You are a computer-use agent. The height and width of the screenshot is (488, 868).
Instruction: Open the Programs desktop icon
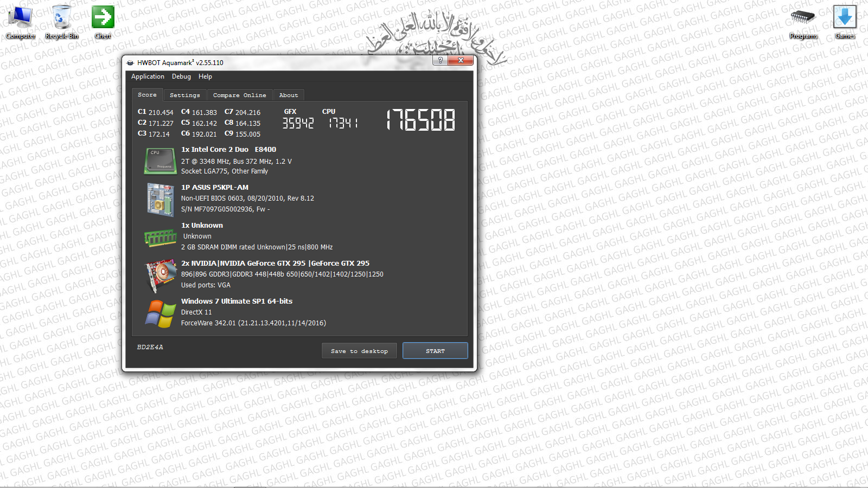tap(803, 22)
